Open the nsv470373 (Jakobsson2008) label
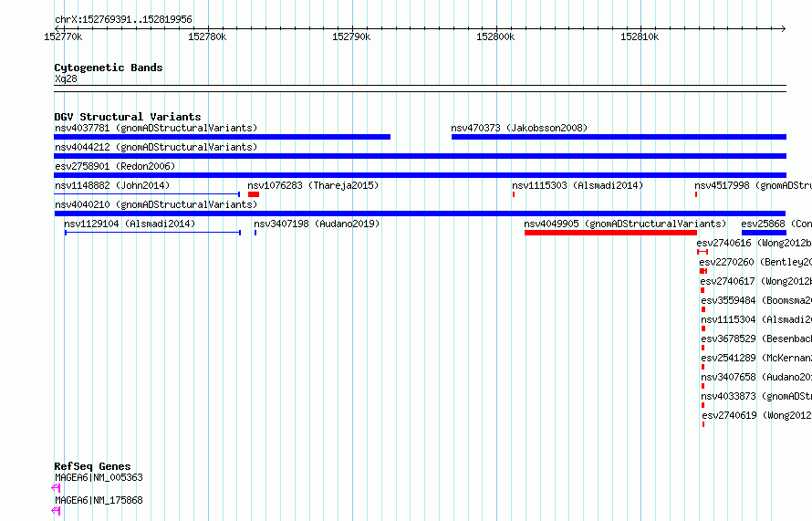 (x=519, y=128)
